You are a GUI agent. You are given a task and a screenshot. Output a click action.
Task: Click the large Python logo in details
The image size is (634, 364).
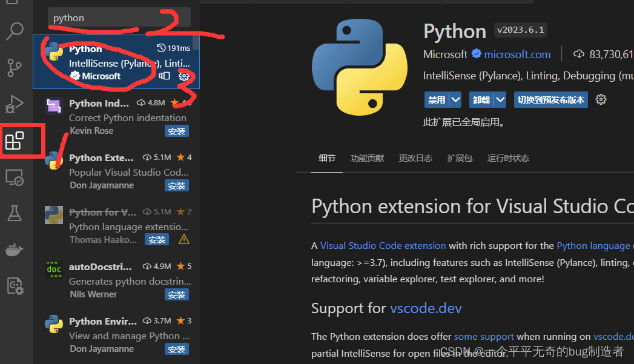tap(360, 67)
